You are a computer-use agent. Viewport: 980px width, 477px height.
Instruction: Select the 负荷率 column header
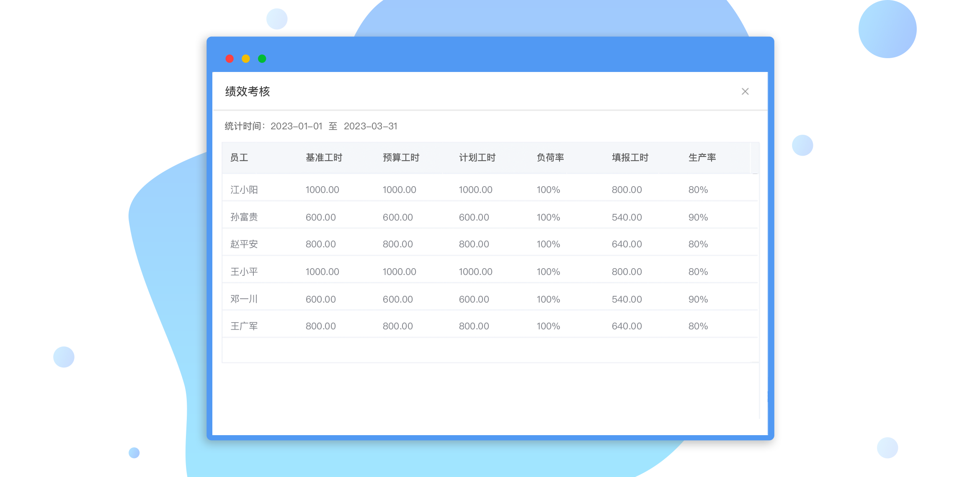click(550, 157)
